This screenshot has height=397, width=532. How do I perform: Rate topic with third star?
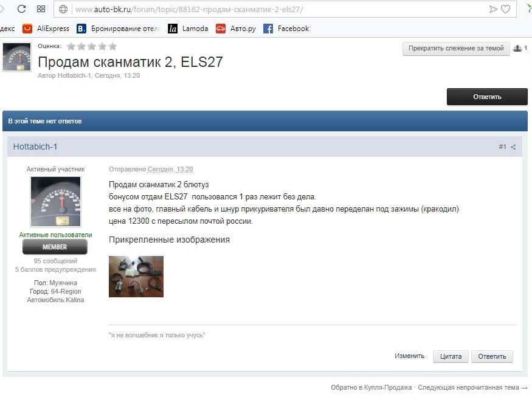click(x=92, y=46)
